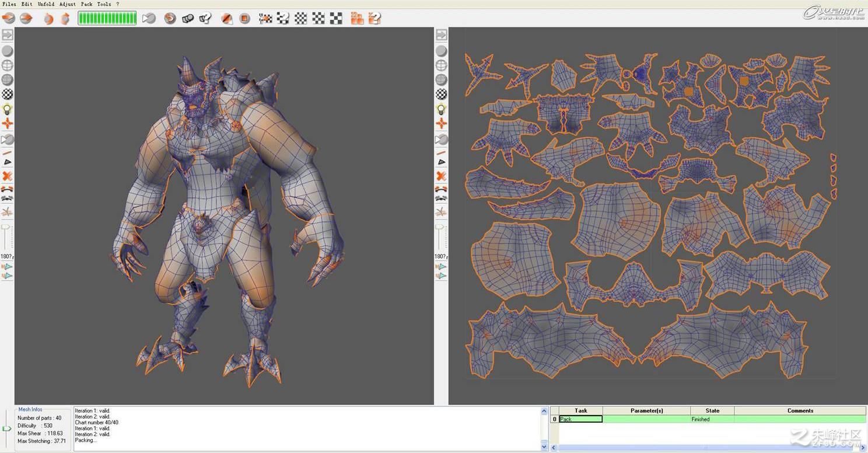Viewport: 868px width, 453px height.
Task: Open the Files menu
Action: click(x=9, y=4)
